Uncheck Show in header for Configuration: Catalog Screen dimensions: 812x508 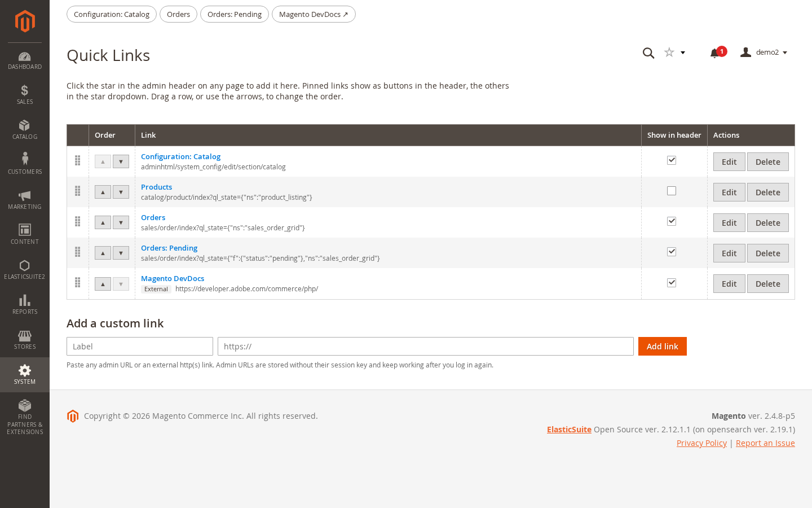[x=672, y=160]
